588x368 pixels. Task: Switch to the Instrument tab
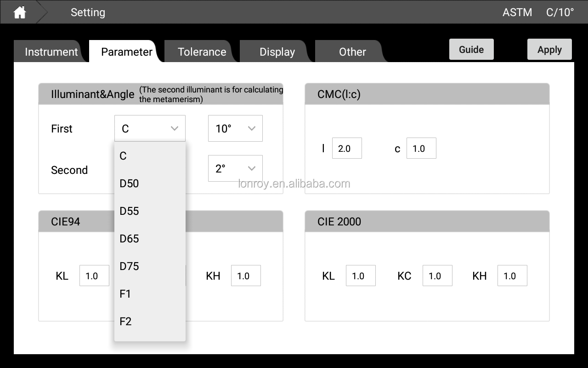point(51,52)
